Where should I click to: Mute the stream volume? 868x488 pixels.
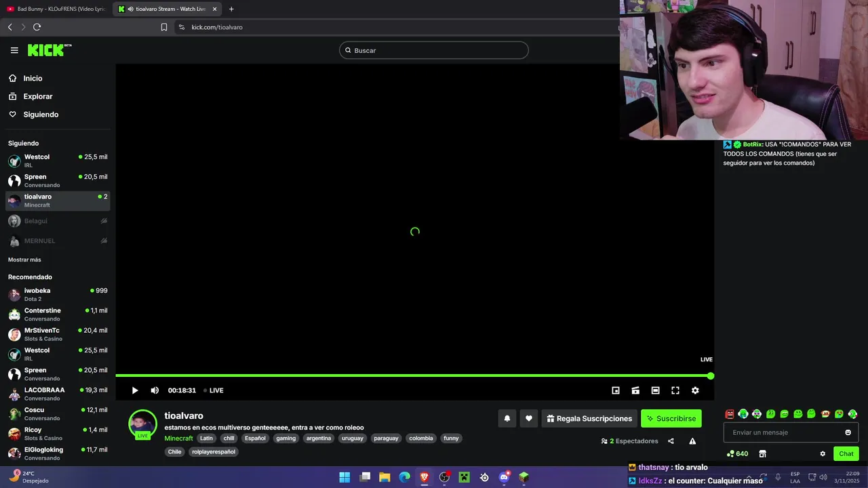[155, 390]
